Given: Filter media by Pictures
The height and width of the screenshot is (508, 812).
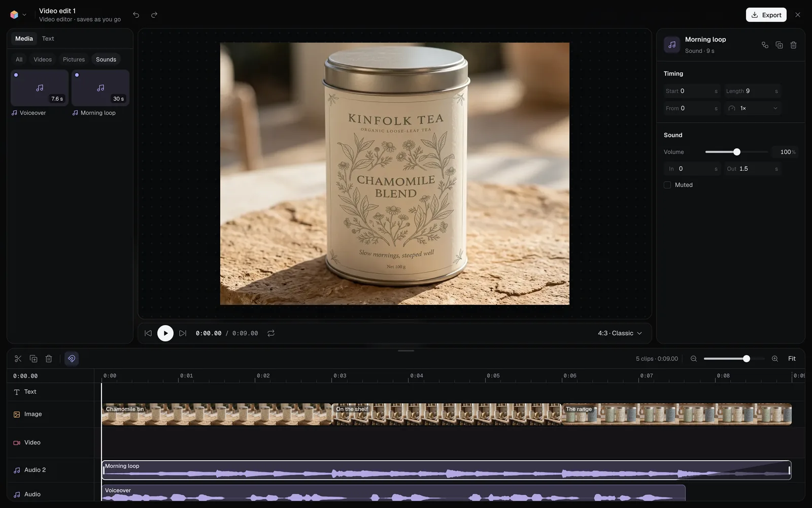Looking at the screenshot, I should click(74, 59).
